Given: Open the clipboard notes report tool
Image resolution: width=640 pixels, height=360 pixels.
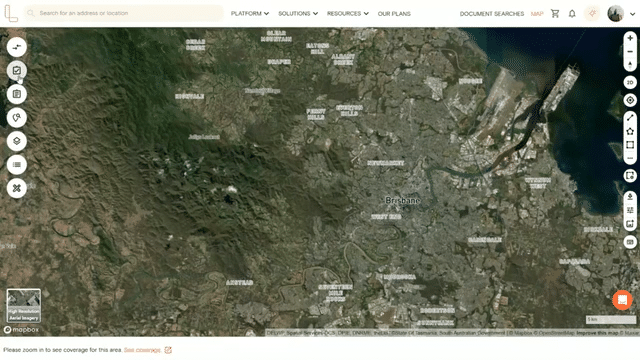Looking at the screenshot, I should coord(17,94).
